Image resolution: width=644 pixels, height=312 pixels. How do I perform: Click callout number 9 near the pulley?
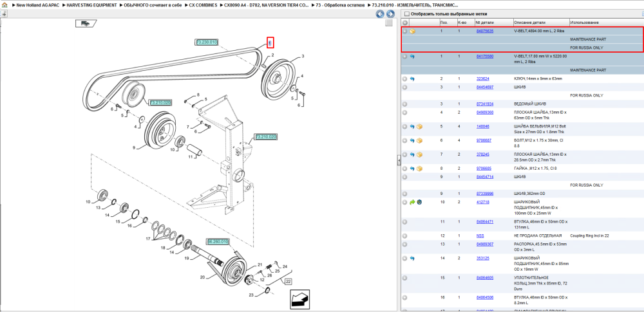tap(133, 147)
